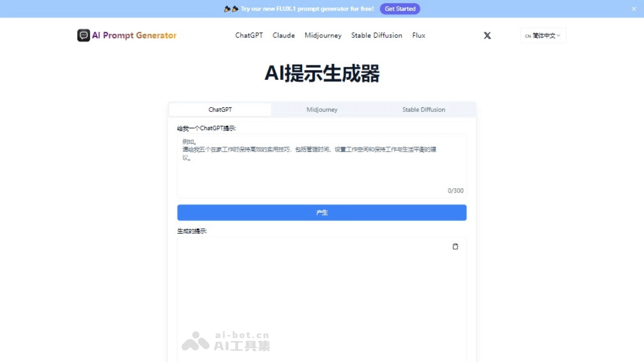644x362 pixels.
Task: Open ChatGPT from the navigation bar
Action: point(248,35)
